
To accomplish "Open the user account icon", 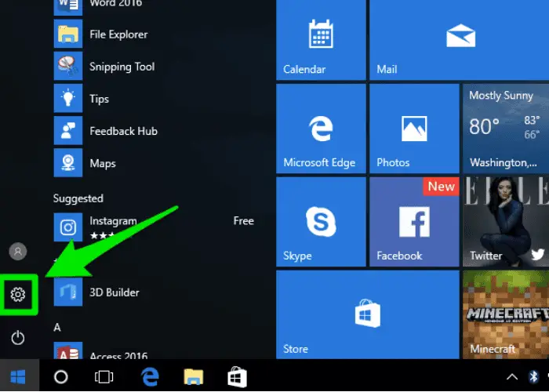I will click(x=18, y=252).
